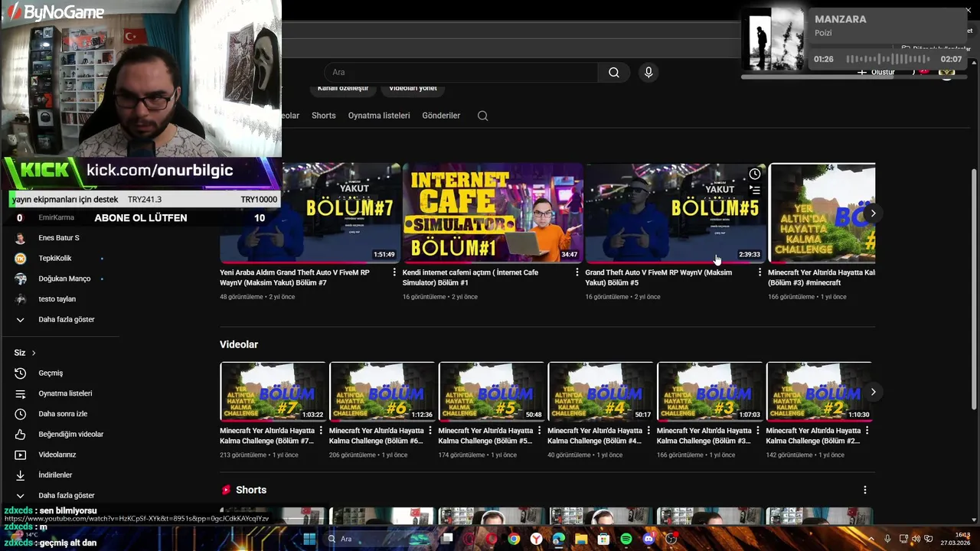Click the Videolarınız sidebar icon
This screenshot has width=980, height=551.
21,455
